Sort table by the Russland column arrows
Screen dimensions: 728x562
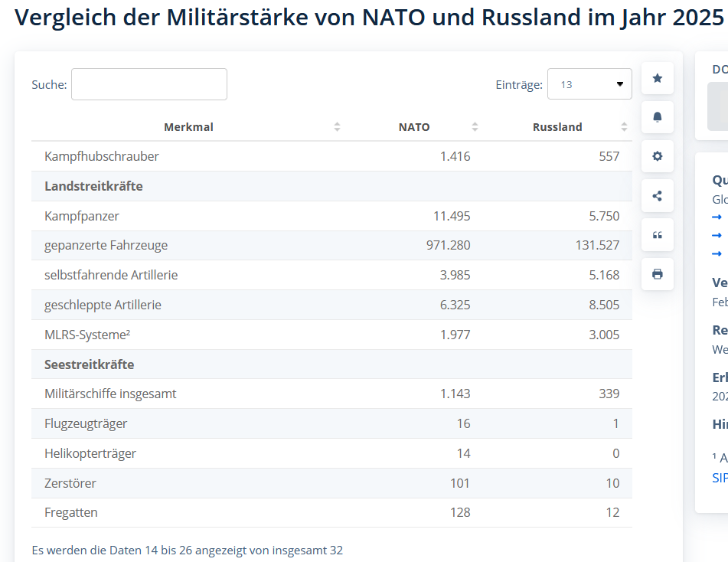[x=624, y=127]
